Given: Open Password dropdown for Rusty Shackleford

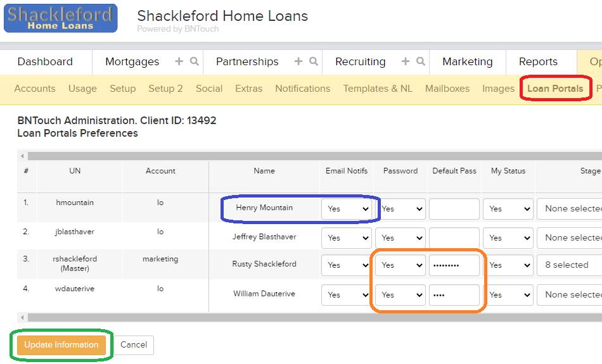Looking at the screenshot, I should (x=400, y=265).
